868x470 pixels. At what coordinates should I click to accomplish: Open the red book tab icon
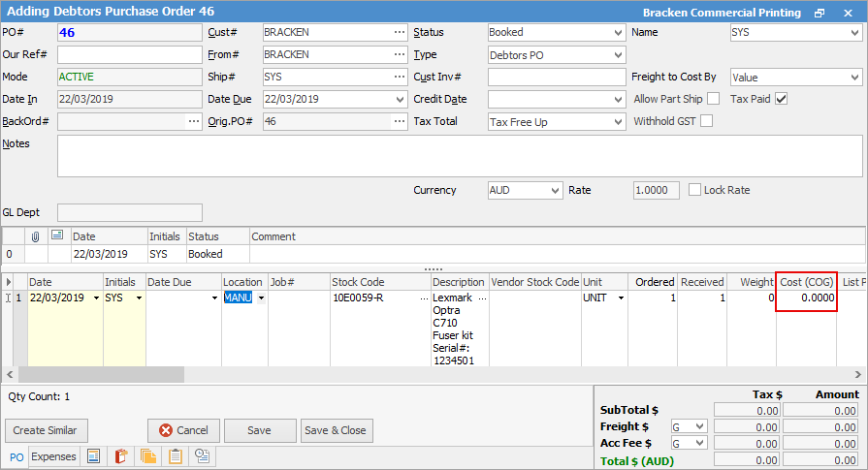point(121,456)
